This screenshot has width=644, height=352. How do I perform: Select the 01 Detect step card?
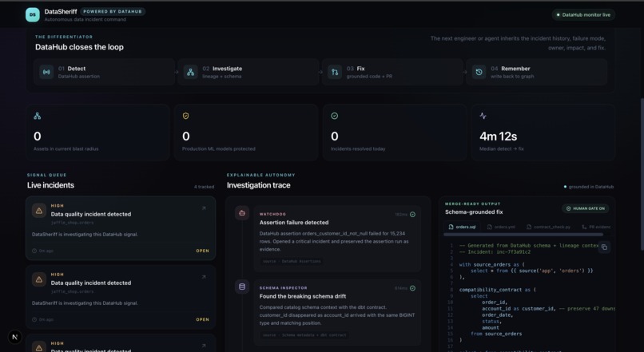tap(105, 72)
